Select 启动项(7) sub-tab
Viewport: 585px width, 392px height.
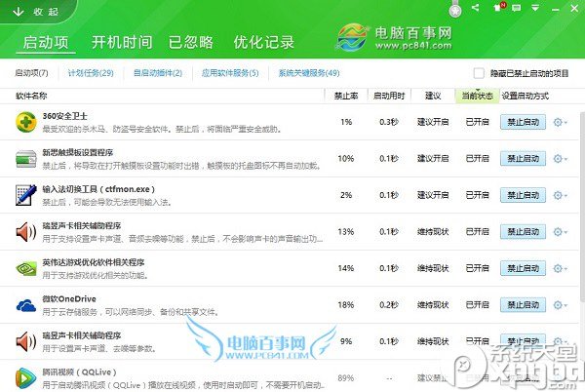pos(32,73)
